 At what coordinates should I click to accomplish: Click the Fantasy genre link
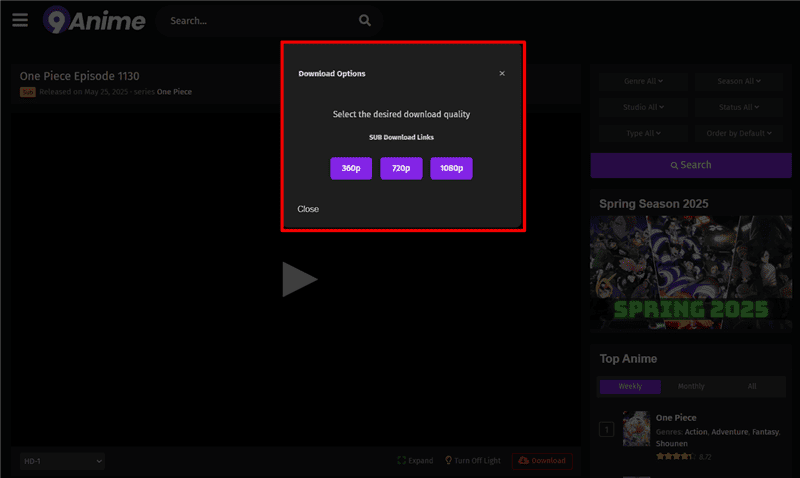point(766,432)
